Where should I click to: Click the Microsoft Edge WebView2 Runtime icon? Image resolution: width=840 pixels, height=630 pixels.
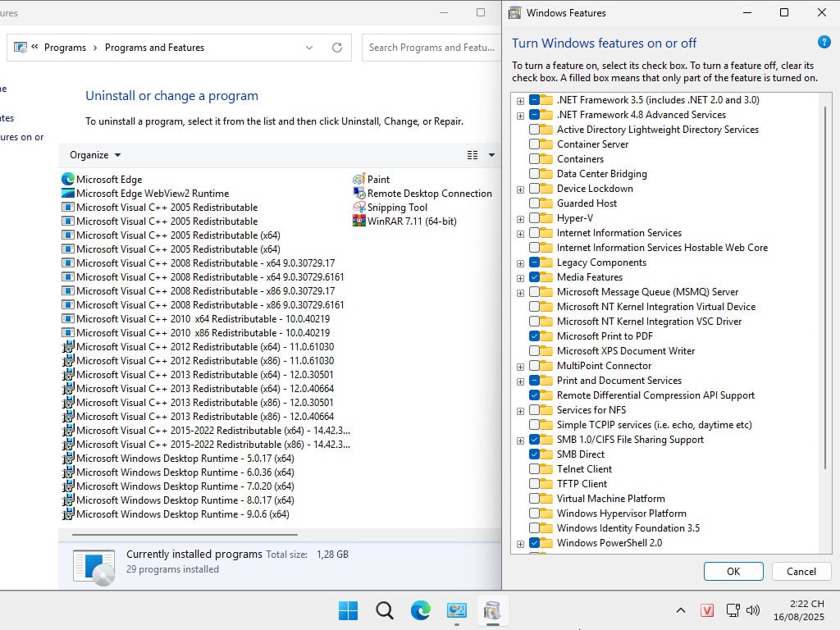(x=68, y=194)
